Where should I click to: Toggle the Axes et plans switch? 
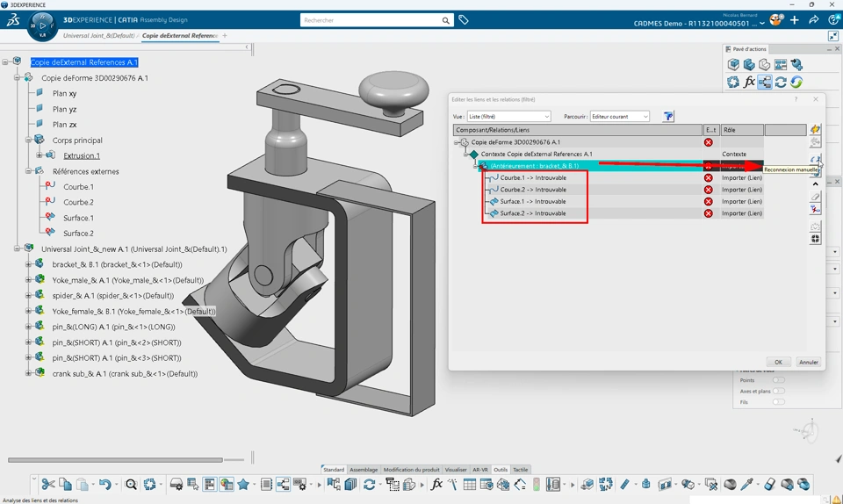tap(778, 391)
